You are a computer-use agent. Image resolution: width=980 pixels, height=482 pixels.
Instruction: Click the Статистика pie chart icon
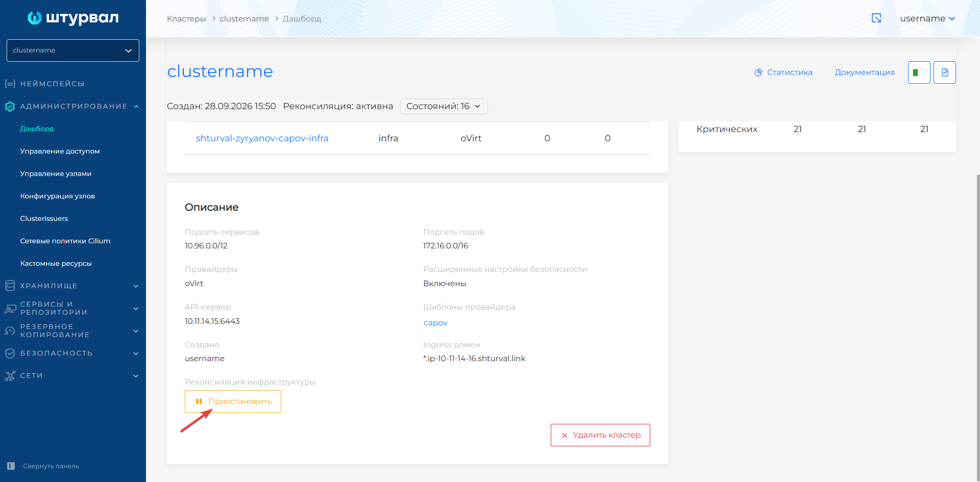[758, 72]
